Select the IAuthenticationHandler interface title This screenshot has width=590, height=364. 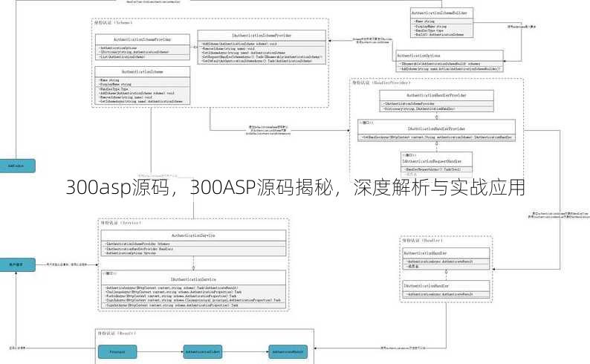tap(427, 286)
